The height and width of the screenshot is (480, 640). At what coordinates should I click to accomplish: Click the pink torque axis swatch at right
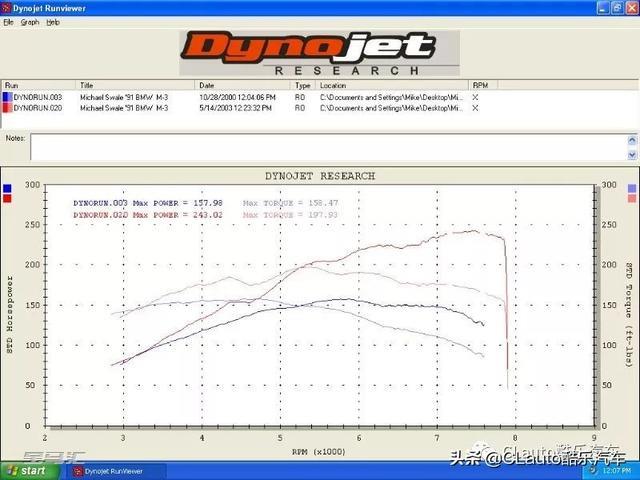pos(632,199)
